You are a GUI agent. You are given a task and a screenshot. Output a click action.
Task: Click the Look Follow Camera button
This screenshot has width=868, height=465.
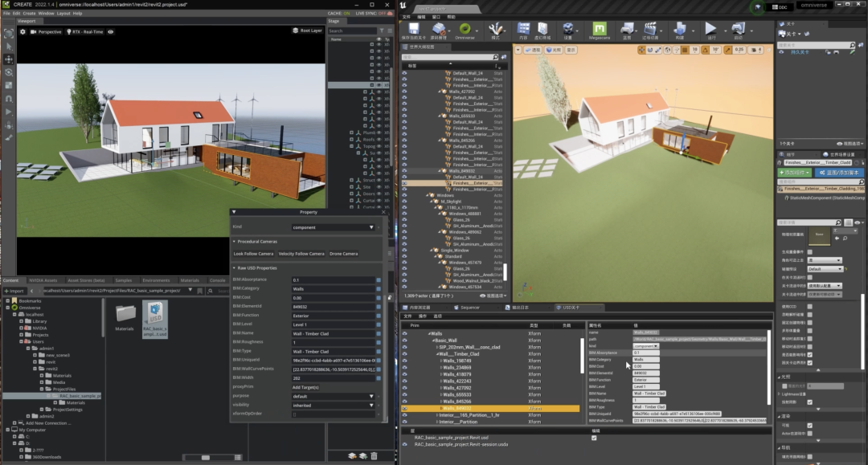tap(253, 254)
